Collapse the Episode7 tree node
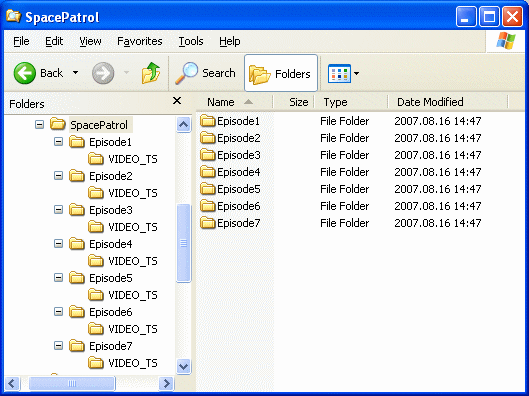Viewport: 529px width, 396px height. coord(58,346)
